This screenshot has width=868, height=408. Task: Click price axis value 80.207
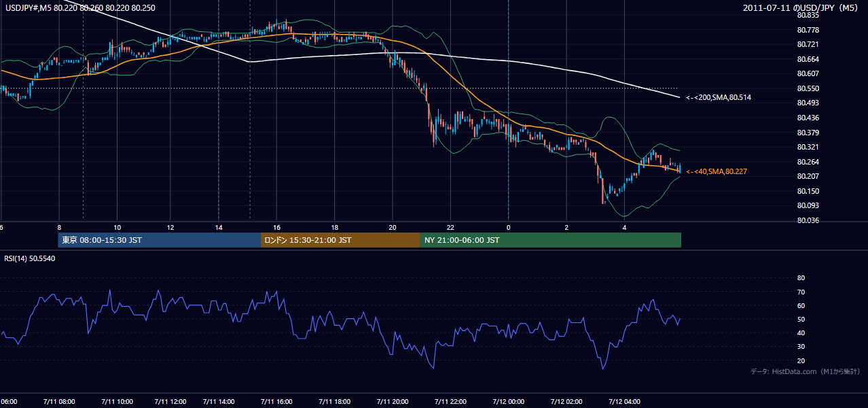(x=808, y=176)
